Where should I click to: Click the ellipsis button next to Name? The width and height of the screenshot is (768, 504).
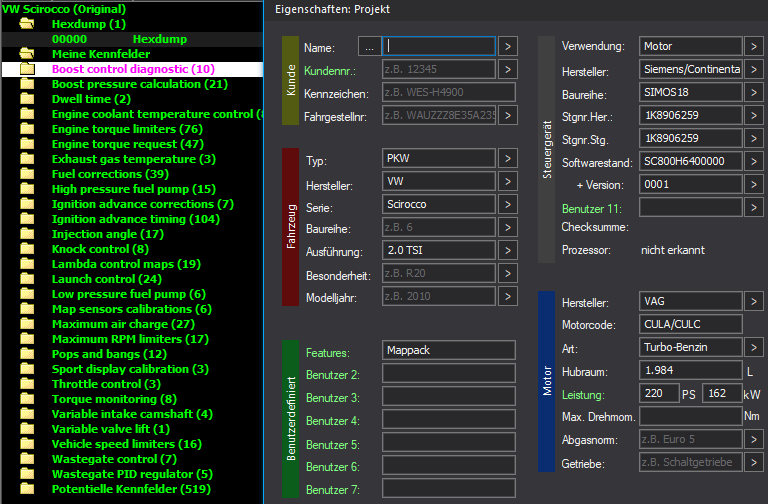(x=369, y=47)
